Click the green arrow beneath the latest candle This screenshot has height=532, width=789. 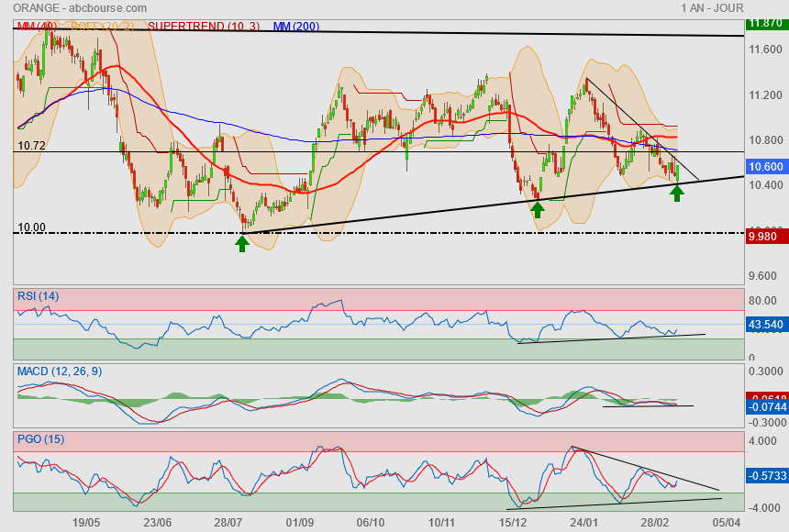coord(677,194)
